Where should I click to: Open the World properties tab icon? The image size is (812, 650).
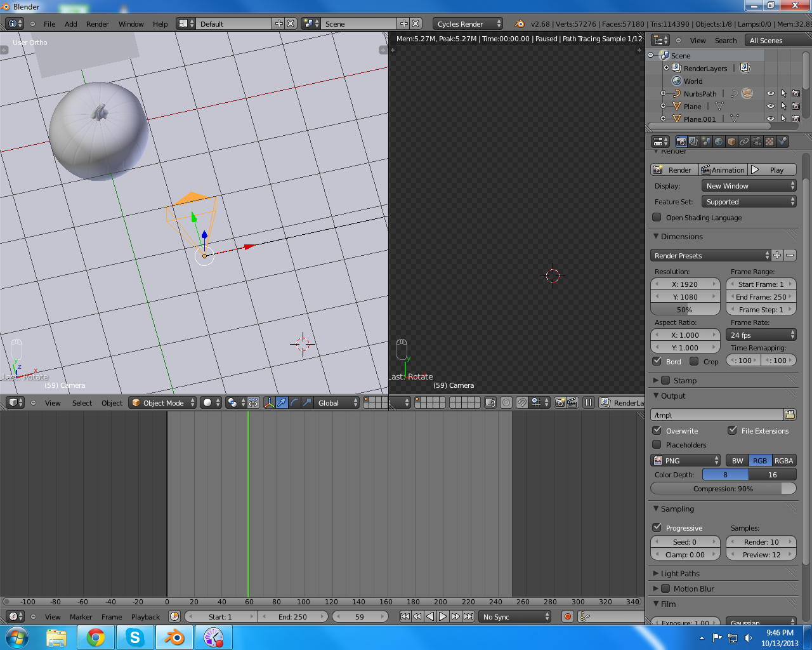(x=719, y=142)
